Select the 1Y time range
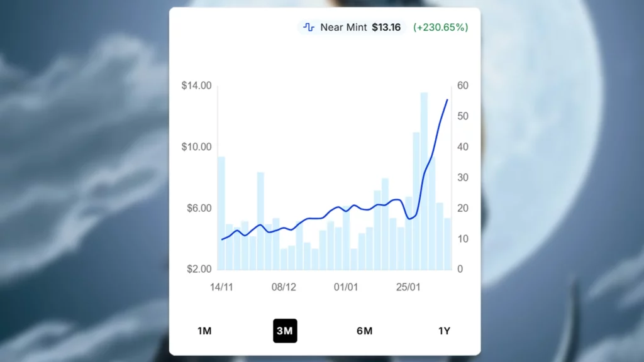Screen dimensions: 644x362 coord(444,331)
